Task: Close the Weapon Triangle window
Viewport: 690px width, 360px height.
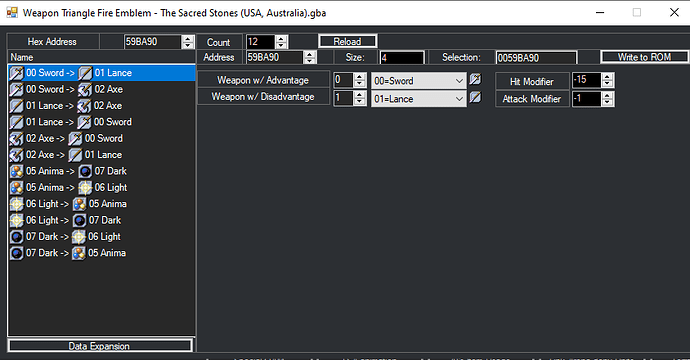Action: (674, 12)
